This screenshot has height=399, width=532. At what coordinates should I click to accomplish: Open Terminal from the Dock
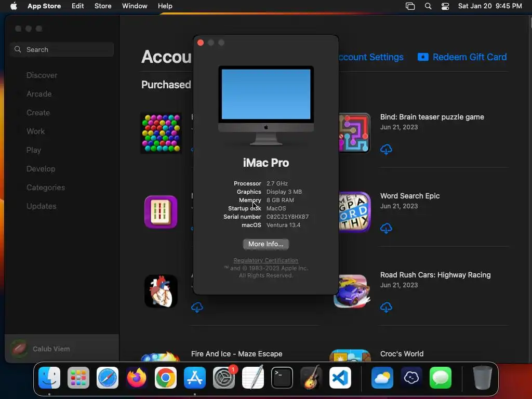click(282, 378)
